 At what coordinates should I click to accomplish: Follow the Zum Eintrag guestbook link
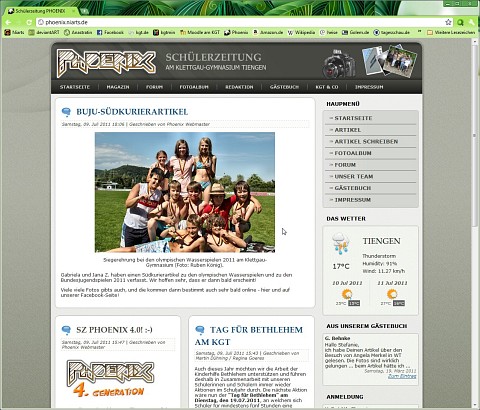tap(402, 376)
